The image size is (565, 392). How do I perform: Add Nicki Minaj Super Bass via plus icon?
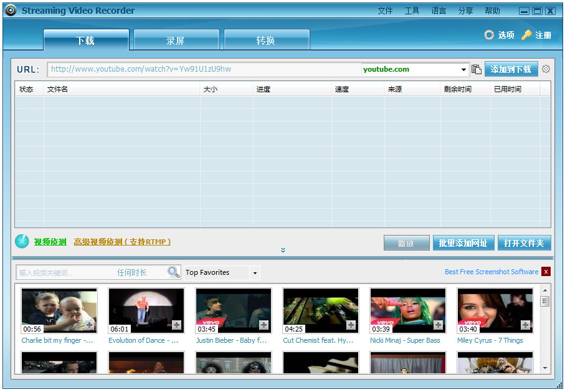(x=438, y=325)
